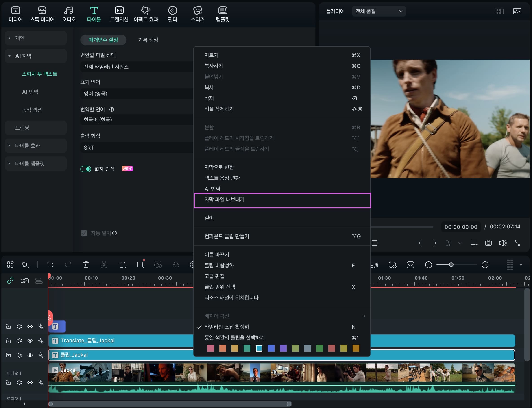Disable the 화자 인식 toggle

tap(86, 169)
